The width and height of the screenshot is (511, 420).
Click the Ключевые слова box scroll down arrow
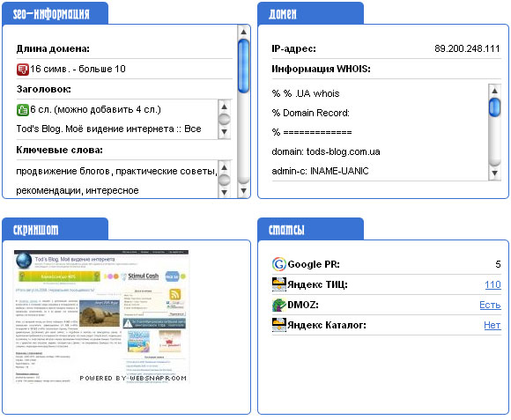[x=224, y=193]
